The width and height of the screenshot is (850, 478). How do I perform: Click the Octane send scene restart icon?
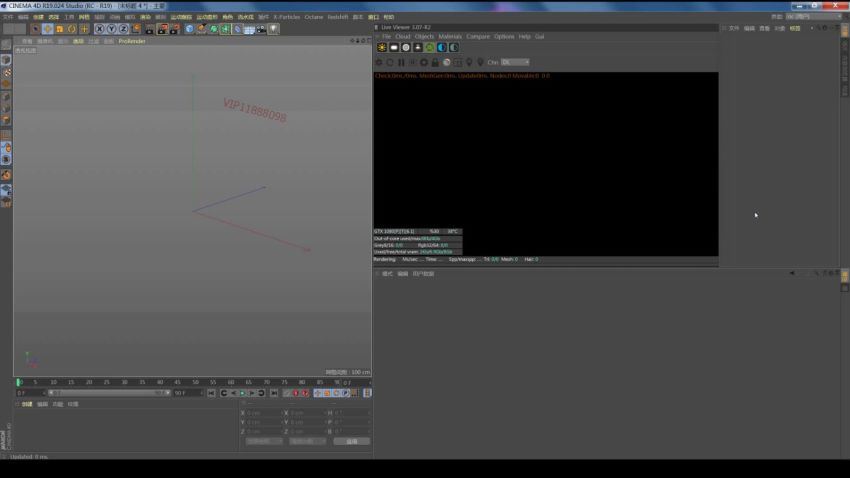[x=378, y=62]
